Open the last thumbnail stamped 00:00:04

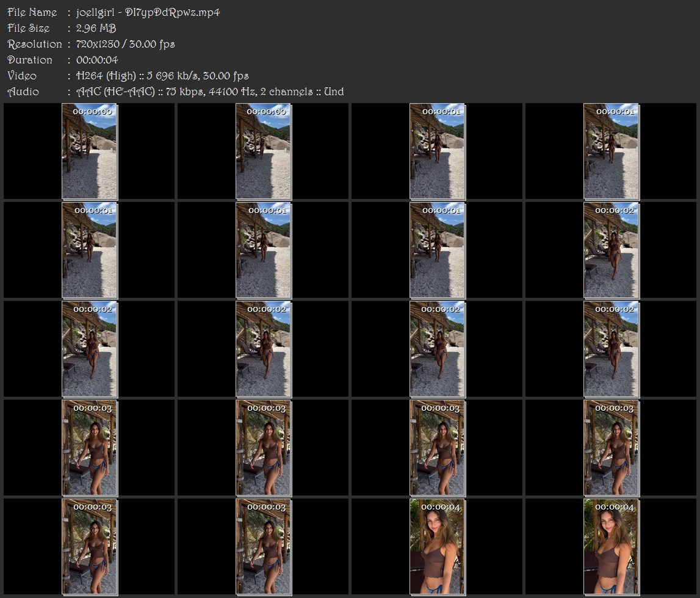pyautogui.click(x=611, y=547)
